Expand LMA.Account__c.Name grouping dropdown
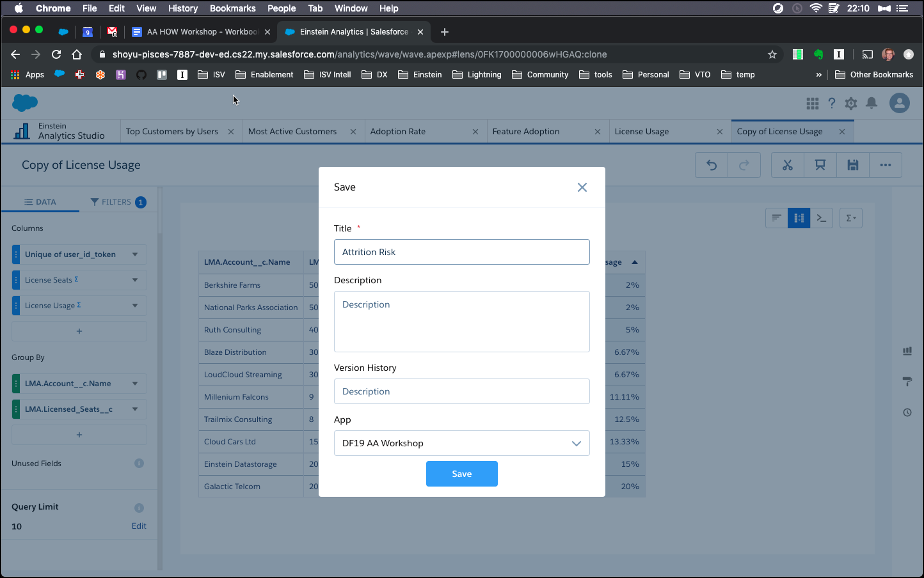 click(x=135, y=384)
